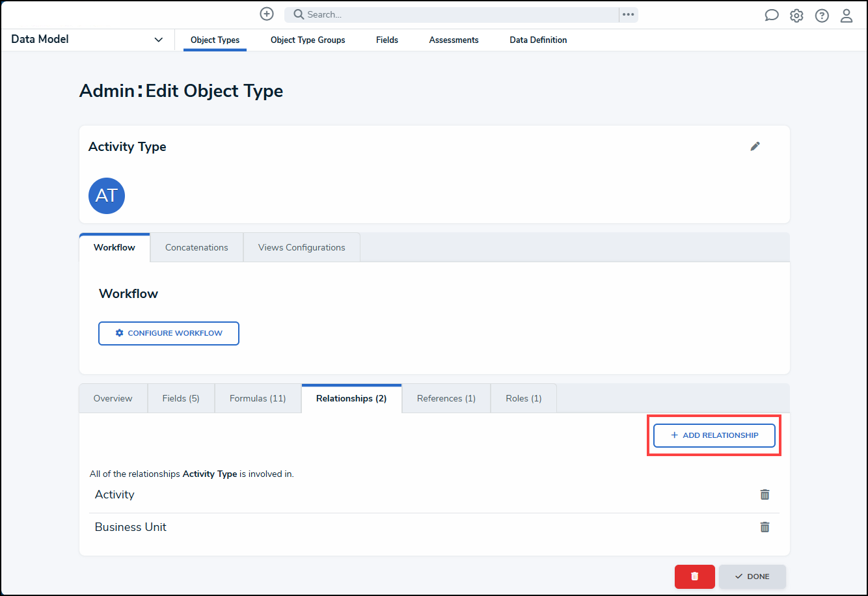Delete the Activity relationship with trash icon

tap(765, 494)
